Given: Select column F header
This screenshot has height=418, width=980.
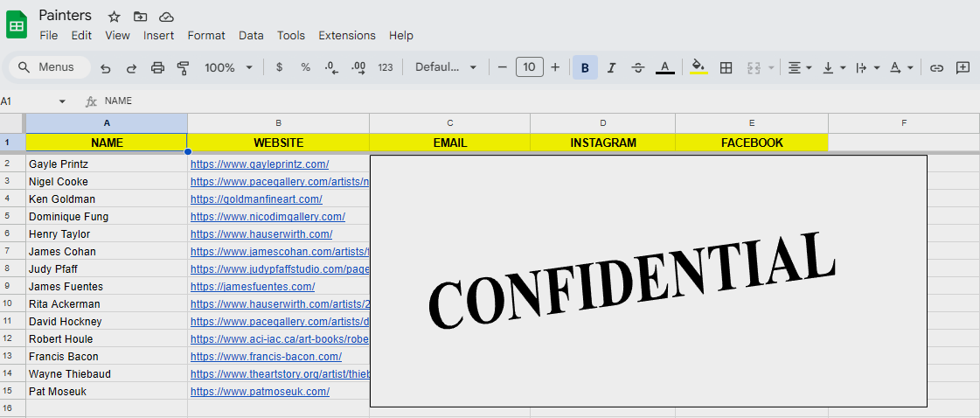Looking at the screenshot, I should [904, 123].
